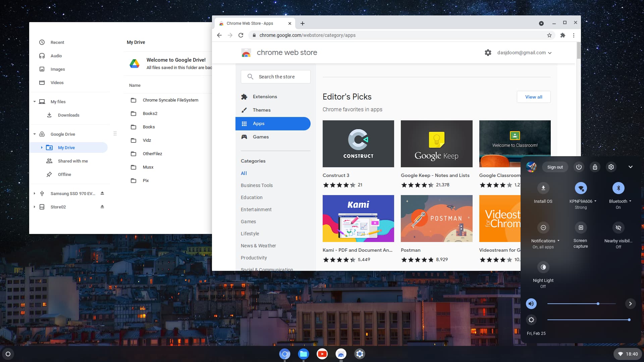Open the Education category
The width and height of the screenshot is (644, 362).
click(252, 197)
